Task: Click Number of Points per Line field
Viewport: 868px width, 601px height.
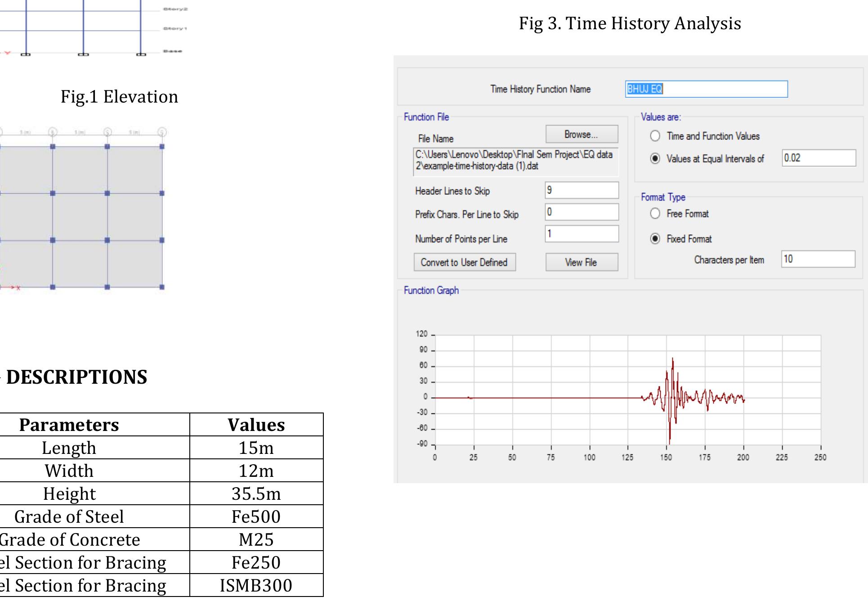Action: (x=582, y=234)
